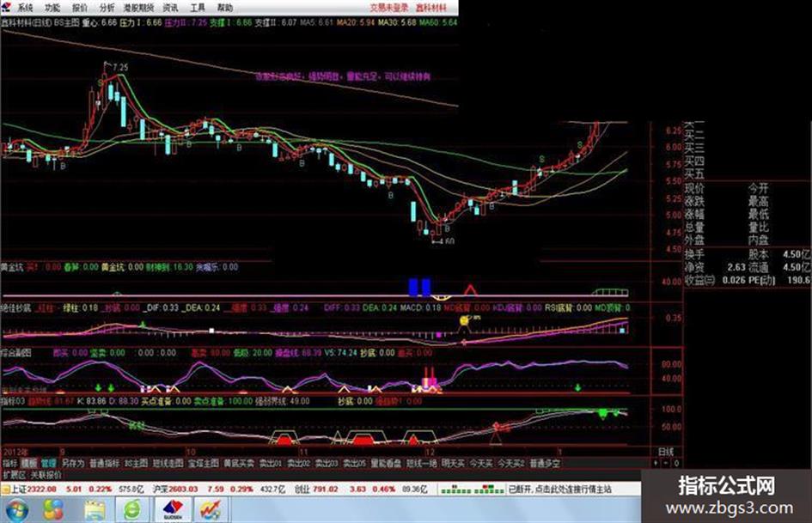
Task: Switch to the 普通多空 template
Action: tap(545, 463)
